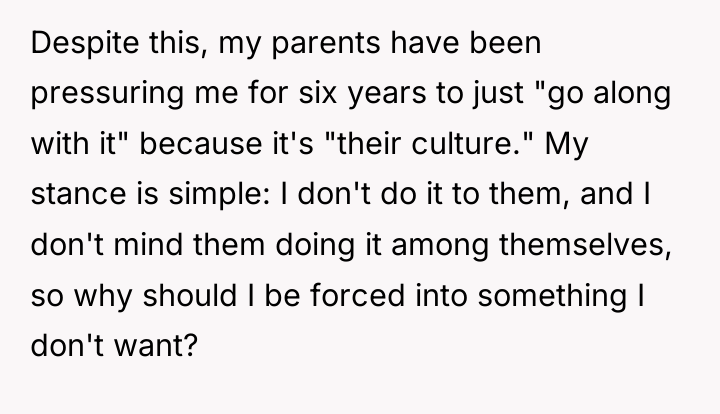Click the quoted phrase "their culture."
Viewport: 720px width, 414px height.
[428, 144]
